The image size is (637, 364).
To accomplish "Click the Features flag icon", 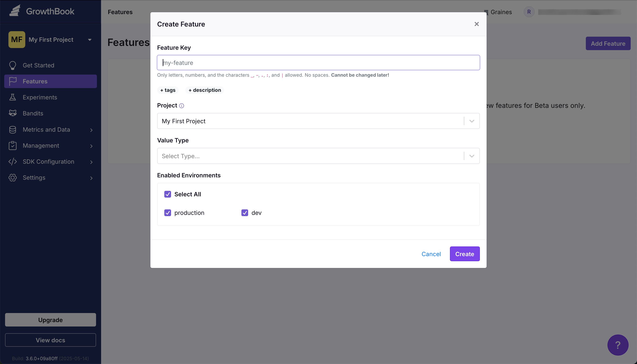I will (x=12, y=81).
